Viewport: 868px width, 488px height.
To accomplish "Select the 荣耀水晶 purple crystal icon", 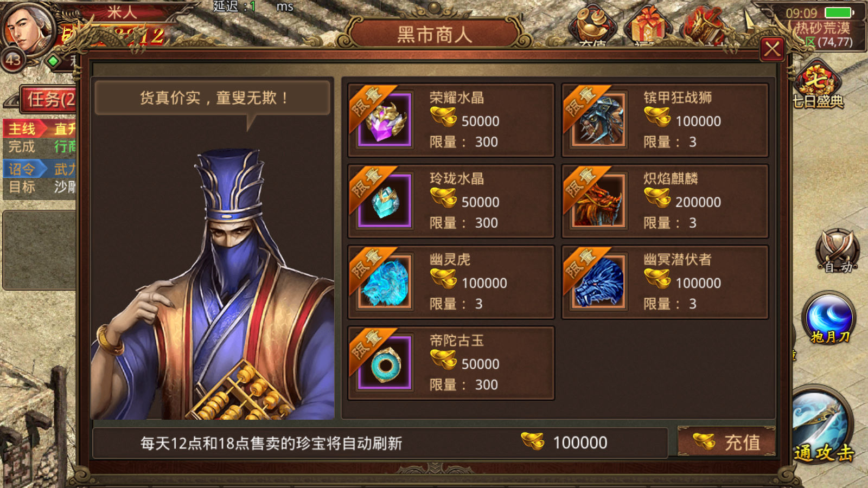I will 384,120.
